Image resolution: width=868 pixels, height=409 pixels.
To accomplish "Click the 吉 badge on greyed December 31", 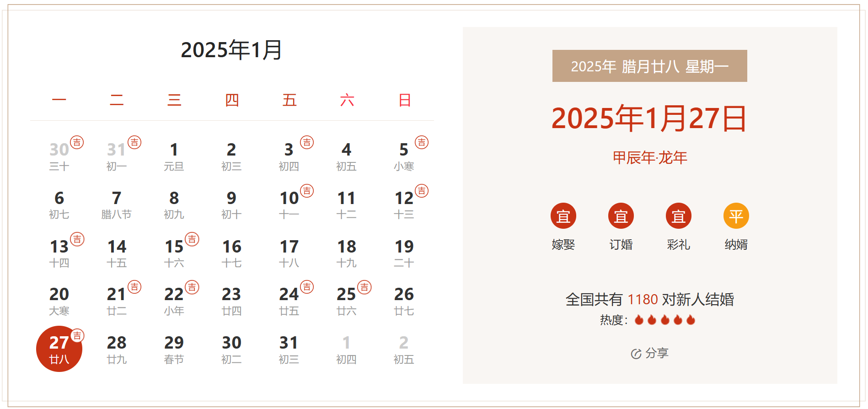I will point(134,142).
